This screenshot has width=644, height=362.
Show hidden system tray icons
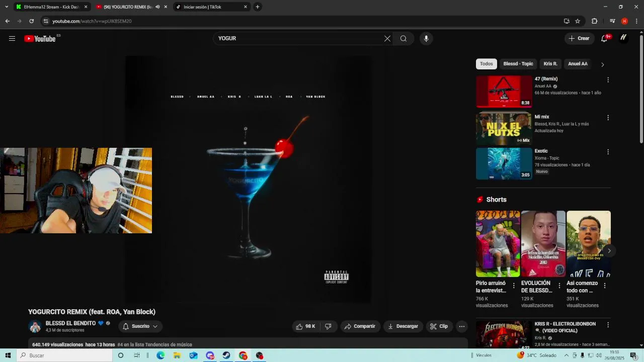click(567, 355)
